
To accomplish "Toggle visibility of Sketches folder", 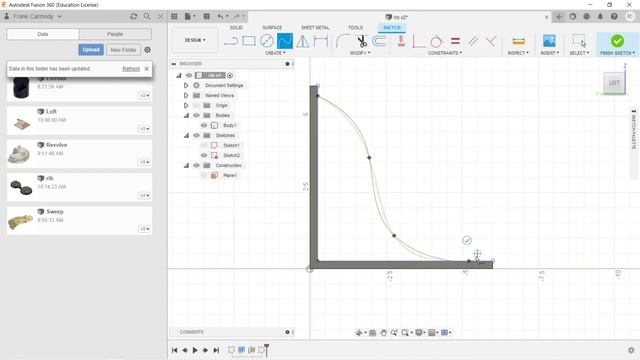I will point(196,136).
